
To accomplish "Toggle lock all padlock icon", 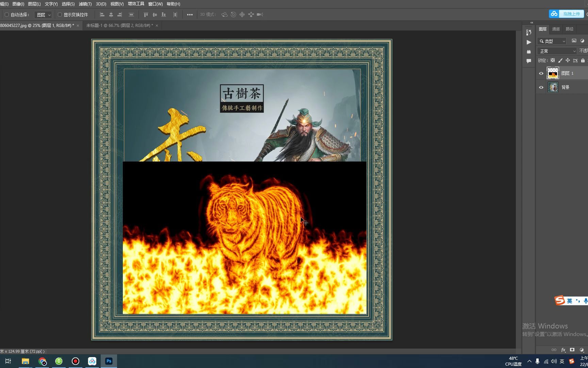I will pos(583,60).
